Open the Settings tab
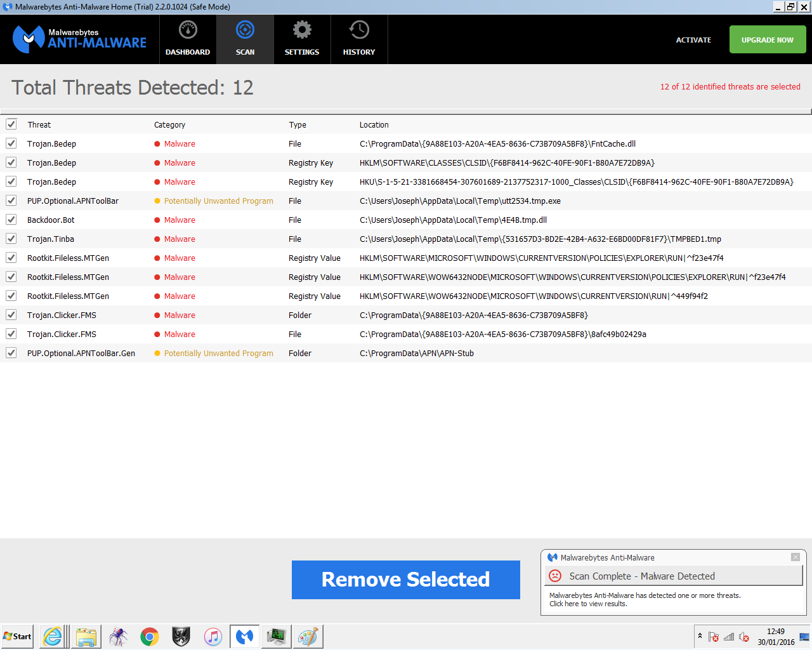Screen dimensions: 812x650 [302, 39]
